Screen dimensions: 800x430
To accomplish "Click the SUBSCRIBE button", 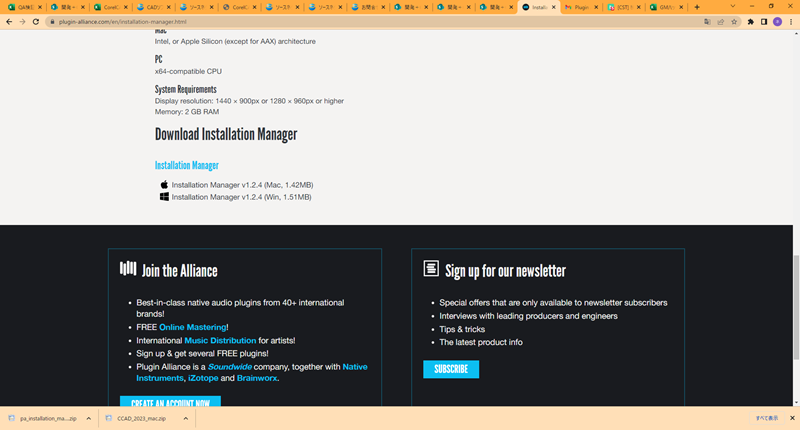I will tap(451, 369).
